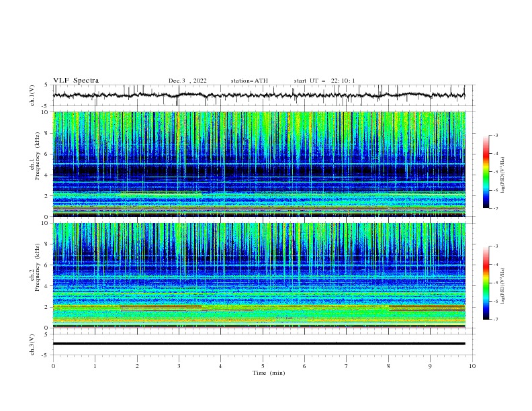Click ch.1 spectrogram frequency tick '10'

pyautogui.click(x=46, y=112)
